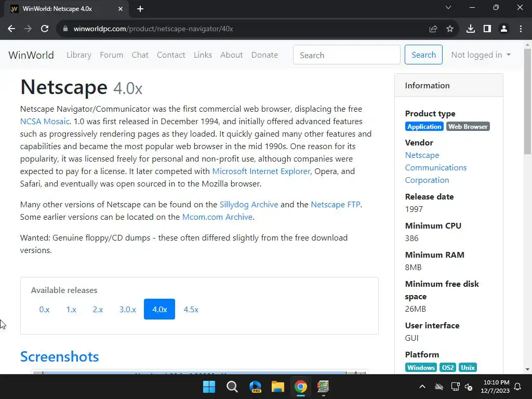
Task: Open the display tray icon
Action: pos(455,387)
